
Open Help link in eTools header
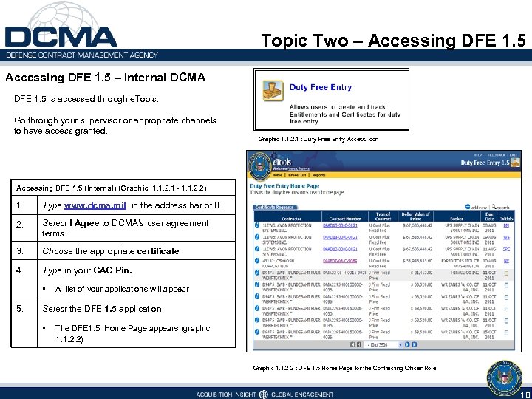tap(477, 154)
